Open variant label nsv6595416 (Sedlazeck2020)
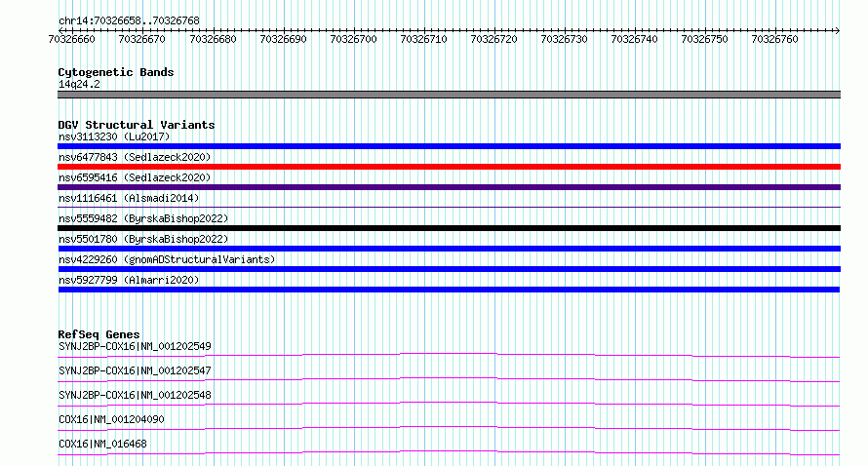868x466 pixels. (x=135, y=177)
